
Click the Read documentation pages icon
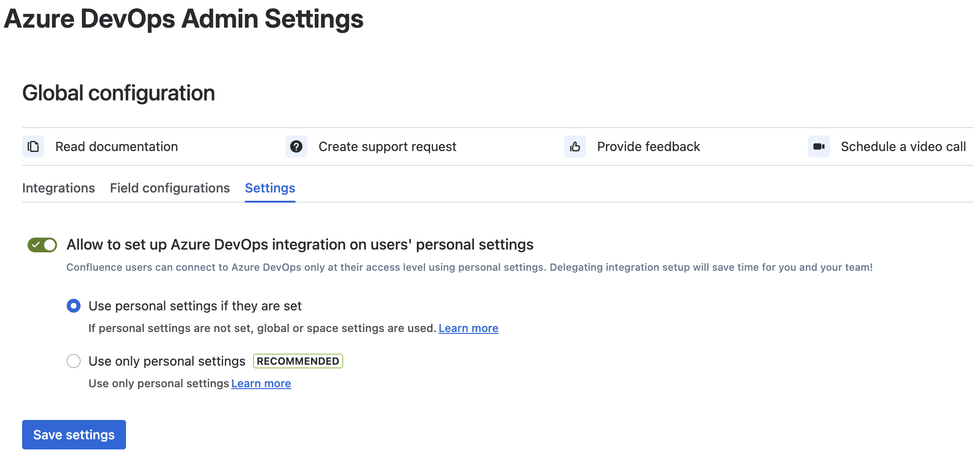33,146
